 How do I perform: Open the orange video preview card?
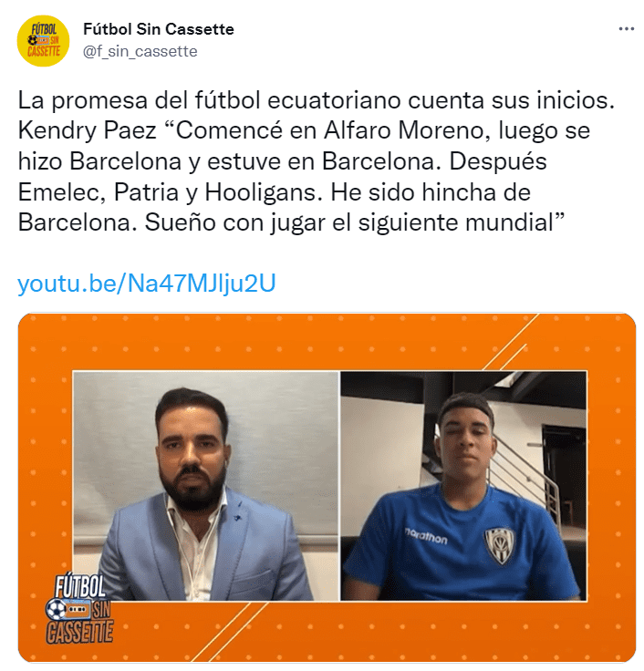pyautogui.click(x=327, y=488)
